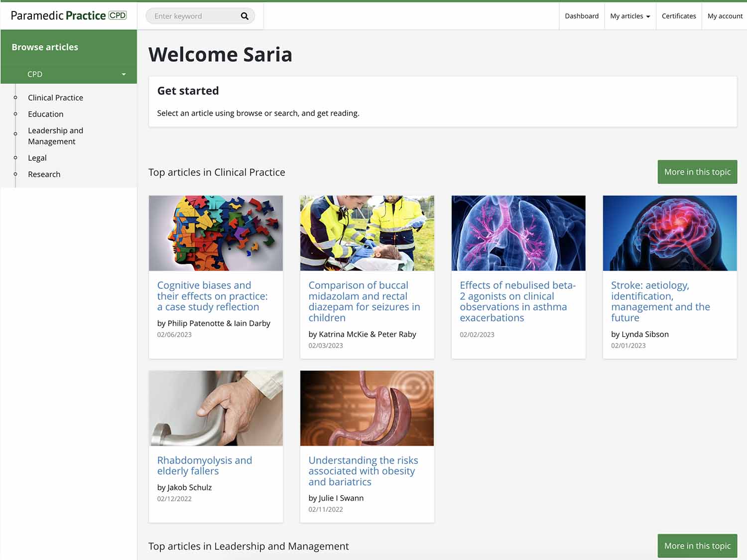Image resolution: width=747 pixels, height=560 pixels.
Task: Open the Certificates page
Action: (678, 15)
